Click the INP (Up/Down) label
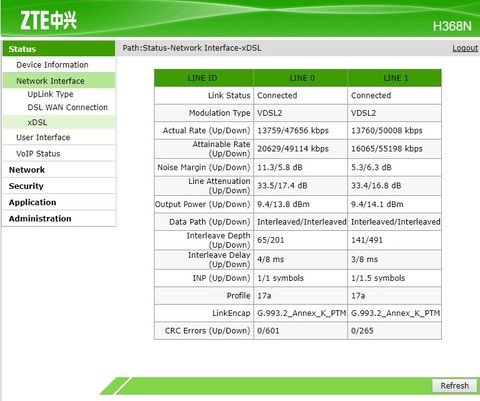This screenshot has width=480, height=401. click(x=221, y=278)
